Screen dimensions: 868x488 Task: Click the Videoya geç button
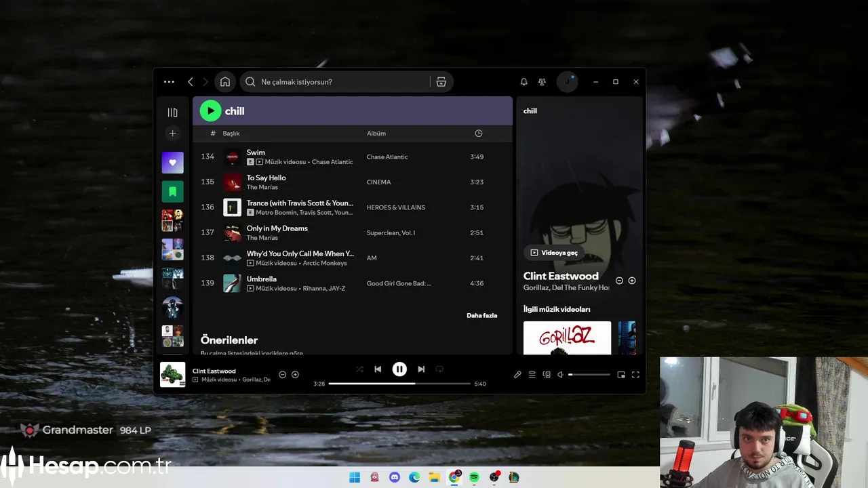pyautogui.click(x=554, y=253)
